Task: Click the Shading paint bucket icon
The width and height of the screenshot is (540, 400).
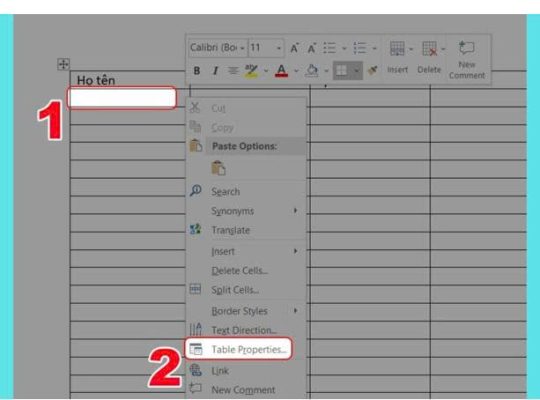Action: (x=312, y=71)
